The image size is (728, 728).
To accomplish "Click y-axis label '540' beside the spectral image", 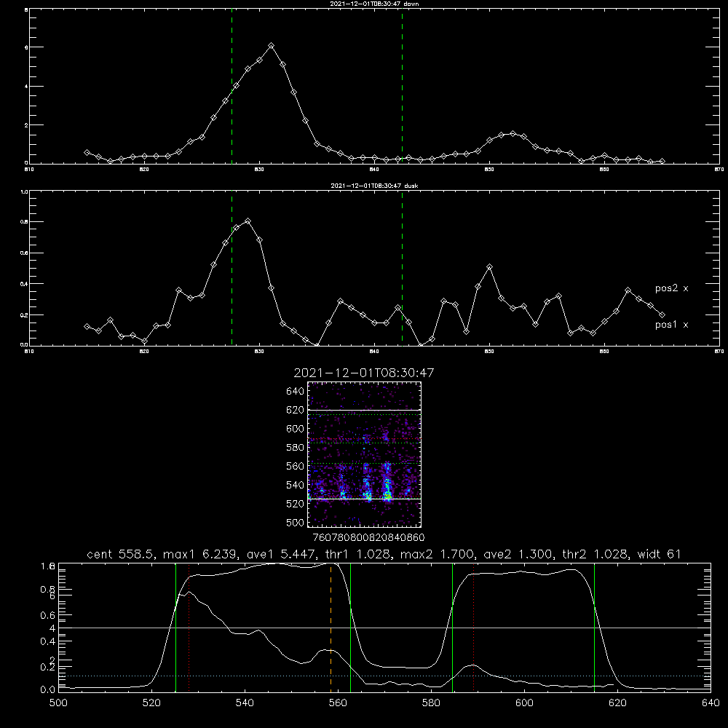I will pos(296,485).
